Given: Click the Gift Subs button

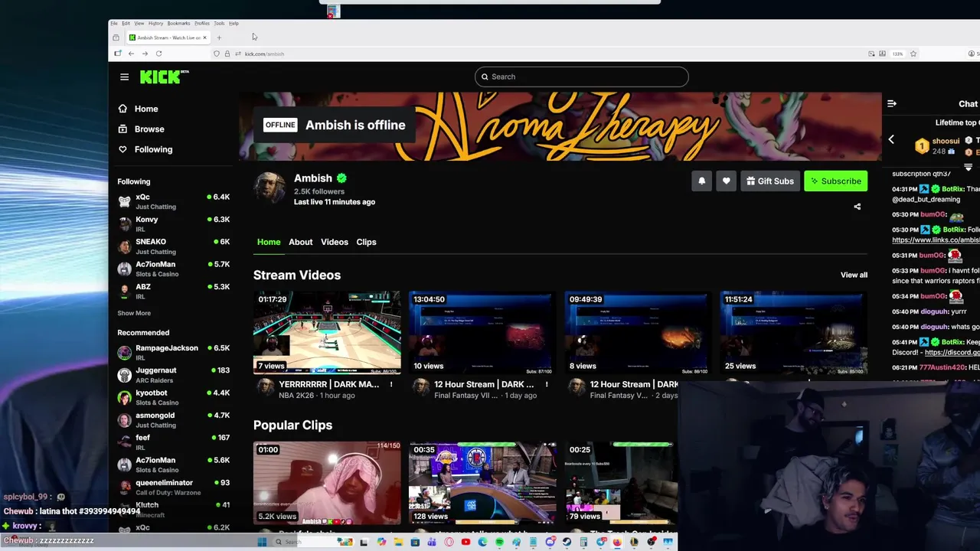Looking at the screenshot, I should 769,181.
